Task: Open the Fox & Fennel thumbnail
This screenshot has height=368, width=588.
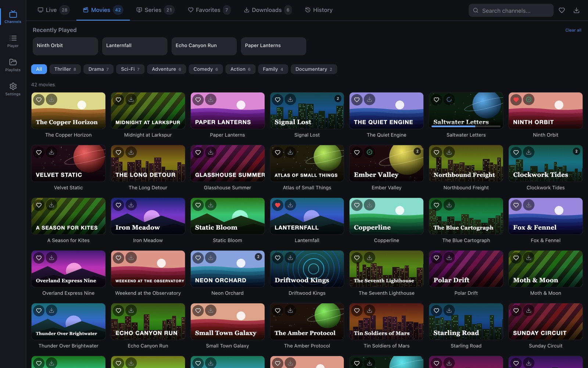Action: point(545,216)
